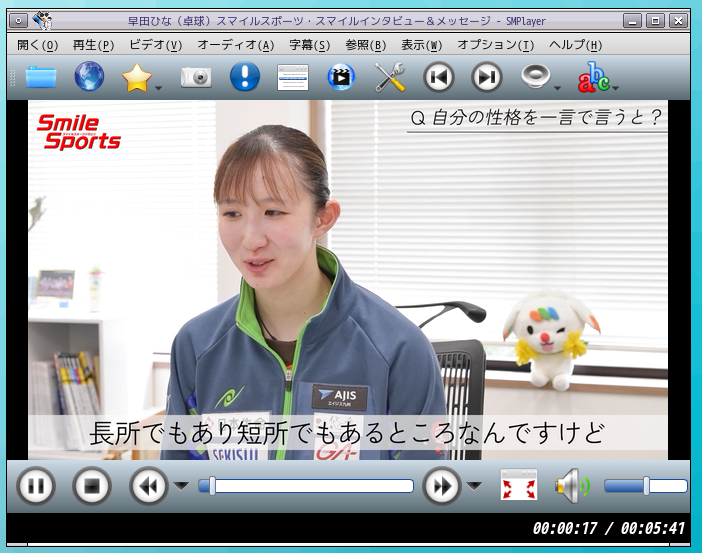Screen dimensions: 702x553
Task: Open the playlist window icon
Action: 293,77
